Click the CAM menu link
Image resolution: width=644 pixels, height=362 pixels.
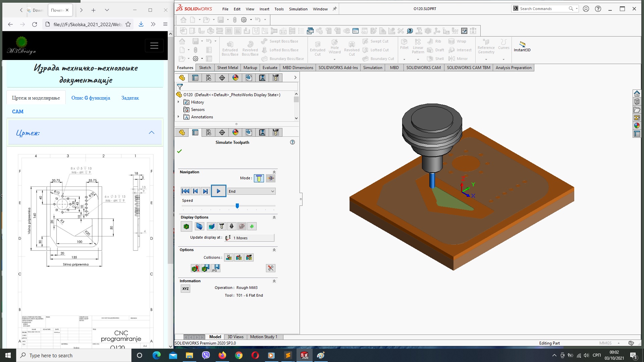[x=18, y=111]
